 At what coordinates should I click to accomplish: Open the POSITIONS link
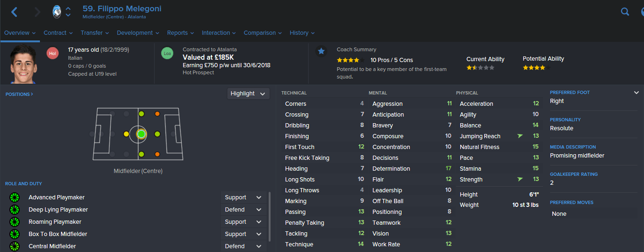(x=19, y=94)
